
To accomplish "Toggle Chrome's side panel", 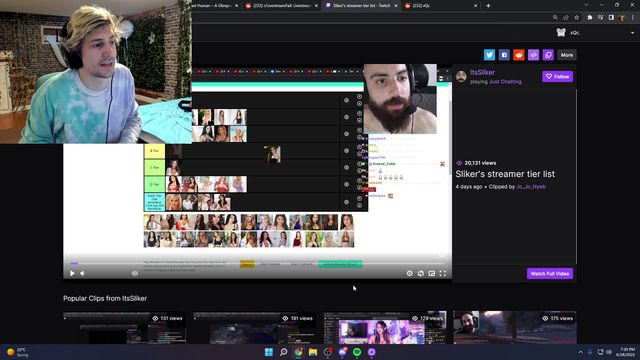I will click(611, 18).
